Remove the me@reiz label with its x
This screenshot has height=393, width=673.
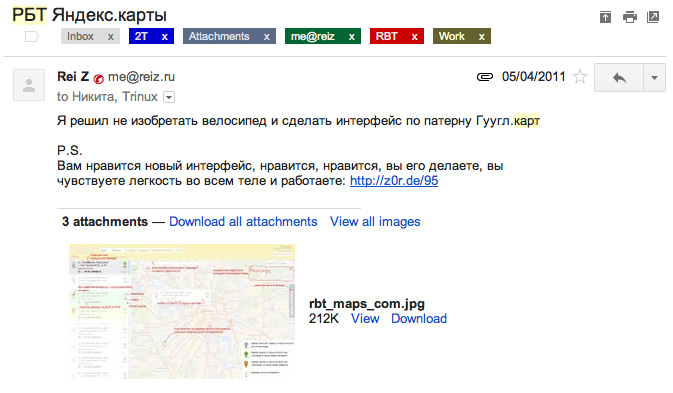coord(352,36)
